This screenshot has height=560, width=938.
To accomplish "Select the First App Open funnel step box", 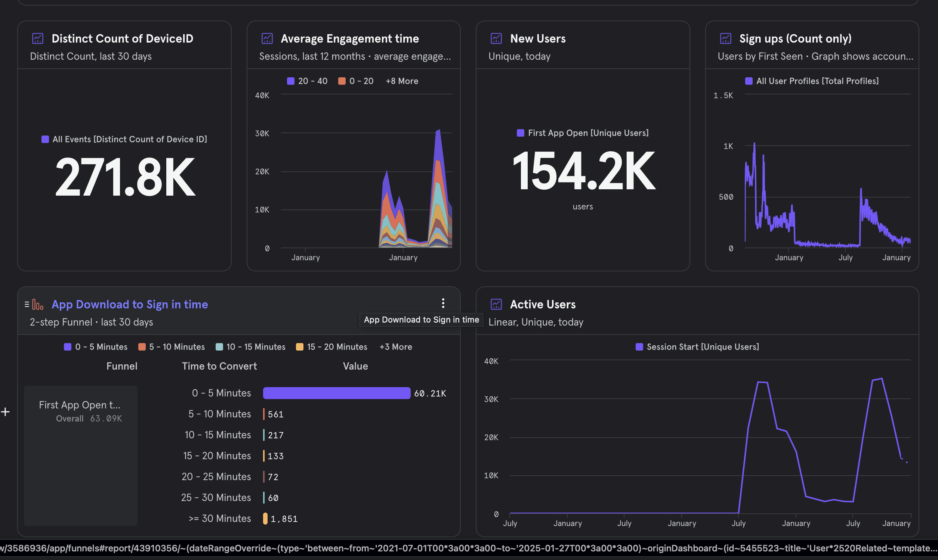I will pyautogui.click(x=80, y=455).
